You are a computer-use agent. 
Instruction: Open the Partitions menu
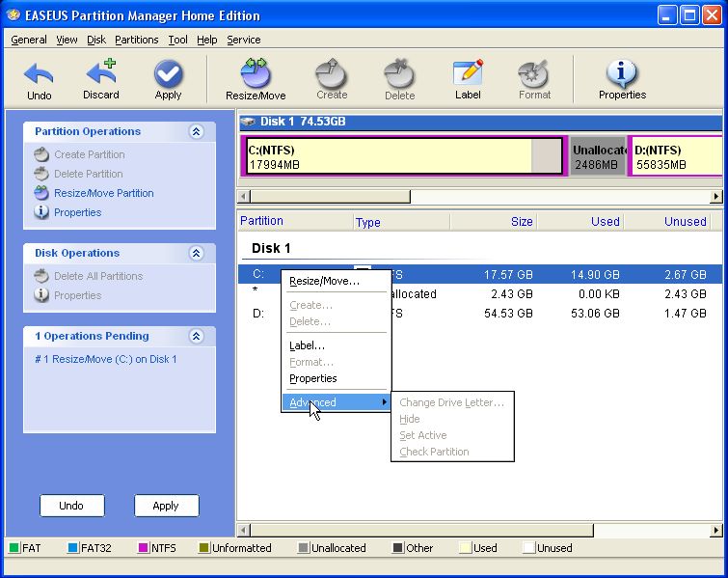[137, 40]
